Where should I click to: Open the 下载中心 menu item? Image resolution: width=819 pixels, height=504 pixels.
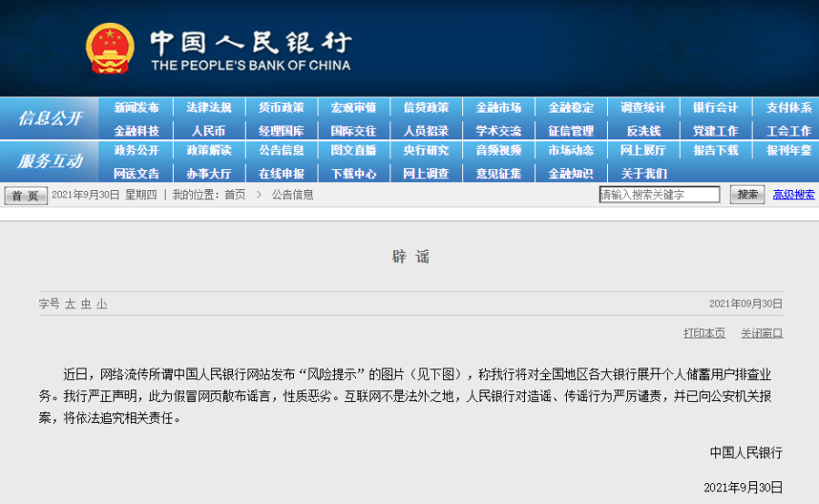click(353, 173)
